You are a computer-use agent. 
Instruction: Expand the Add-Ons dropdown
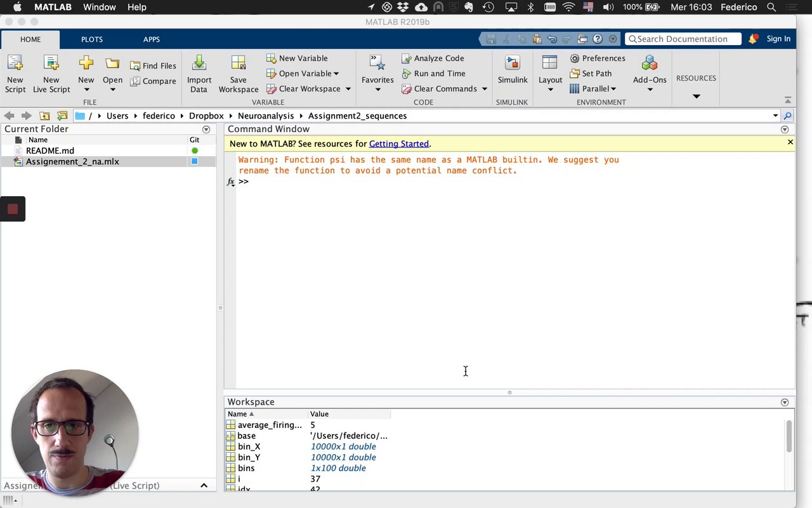click(650, 90)
